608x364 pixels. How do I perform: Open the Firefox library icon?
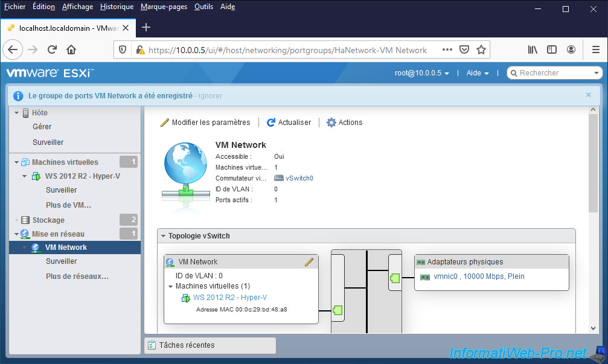coord(533,49)
